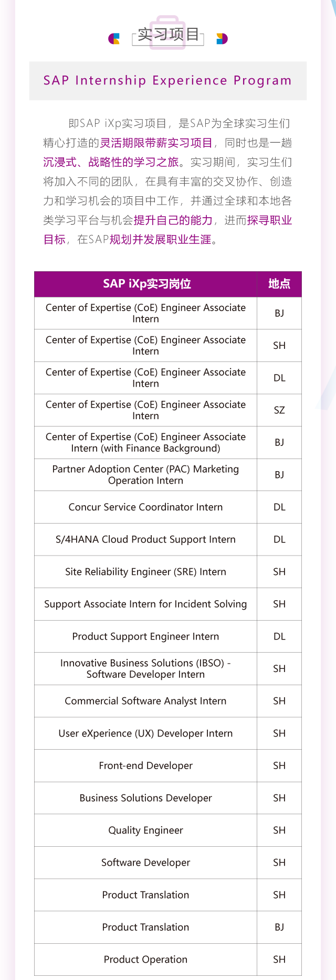Image resolution: width=336 pixels, height=980 pixels.
Task: Open the Product Operation row
Action: click(x=145, y=959)
